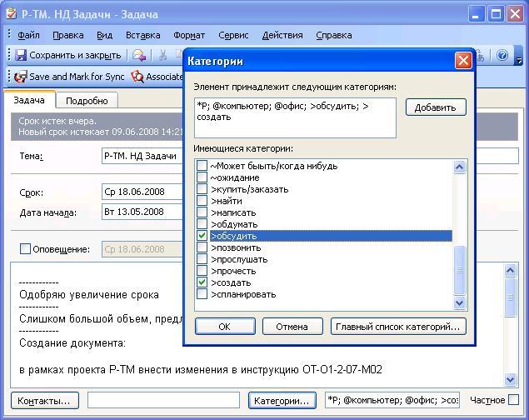Toggle the Частное private checkbox
Screen dimensions: 529x420
coord(513,400)
